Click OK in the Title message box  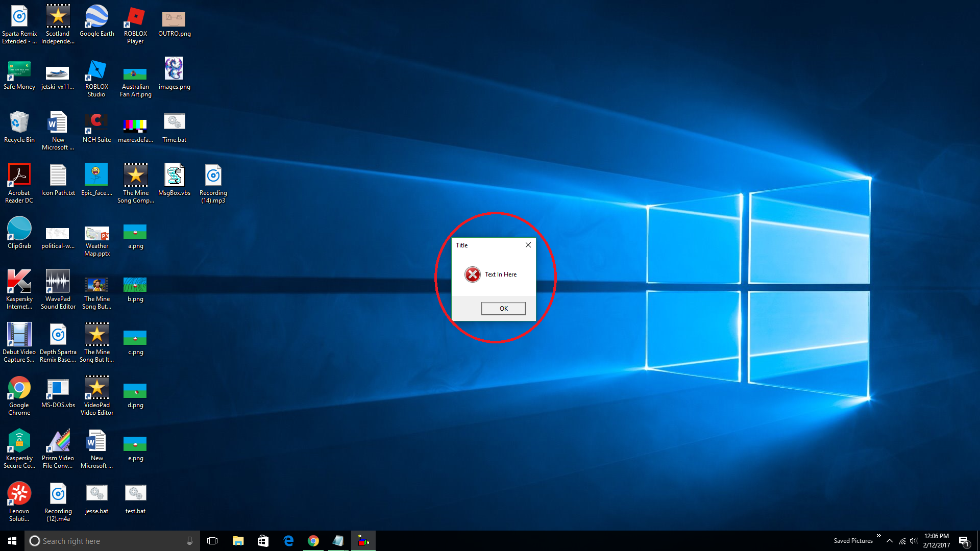pos(503,308)
